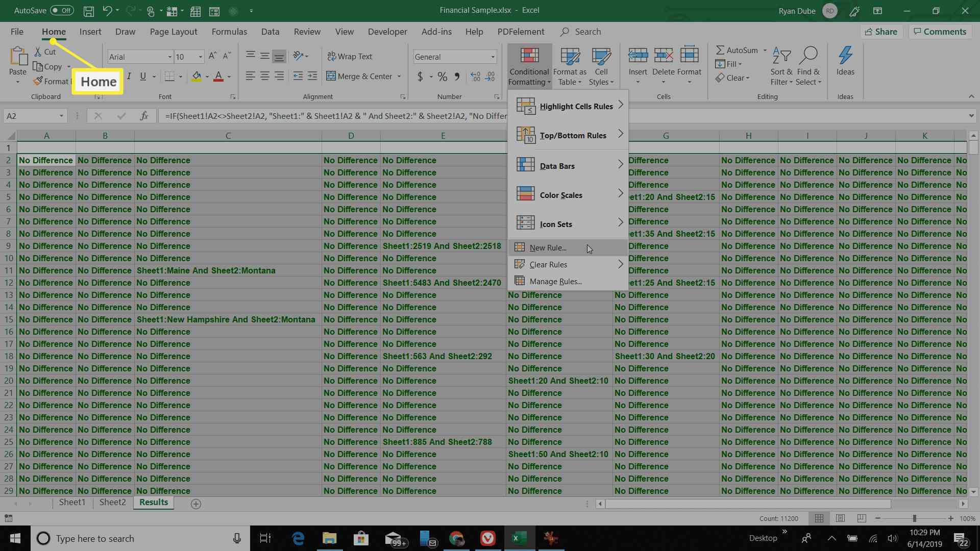This screenshot has height=551, width=980.
Task: Click the Wrap Text toggle
Action: [x=351, y=57]
